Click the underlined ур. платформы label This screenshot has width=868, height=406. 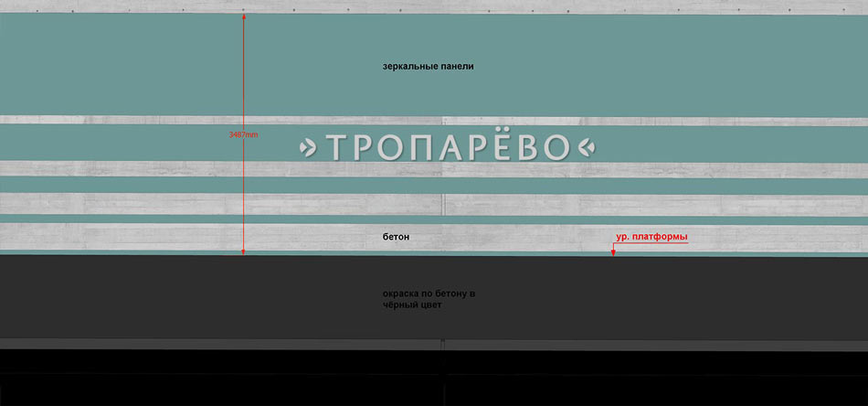[651, 237]
